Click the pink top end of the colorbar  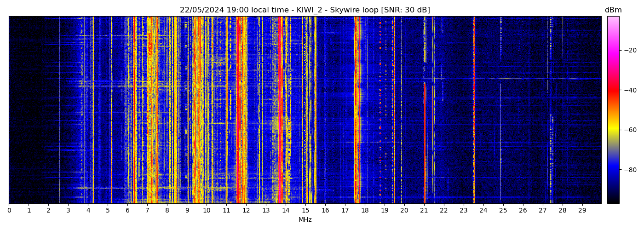[613, 19]
